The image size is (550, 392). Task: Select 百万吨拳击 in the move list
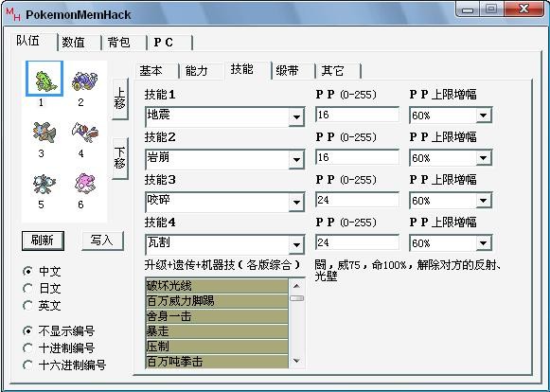(x=217, y=362)
